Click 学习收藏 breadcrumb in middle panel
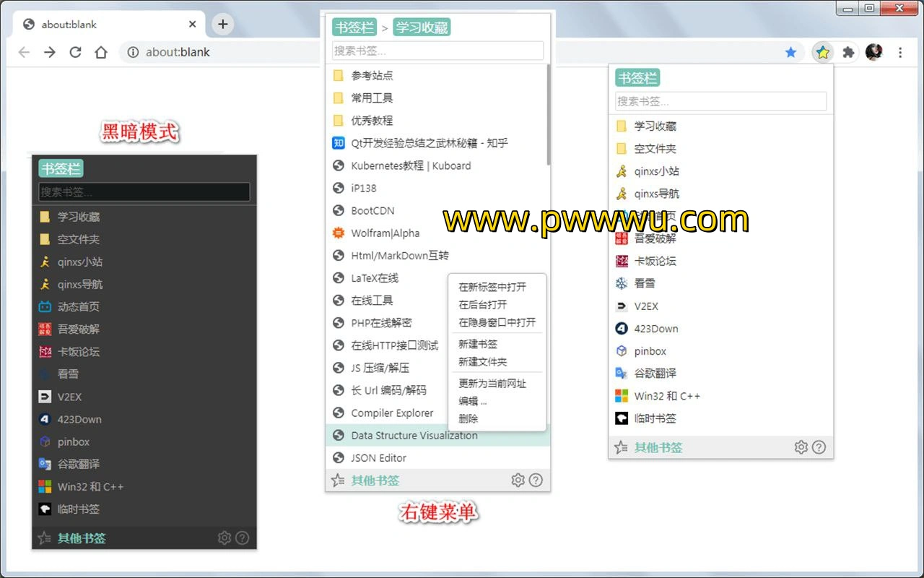Screen dimensions: 924x578 coord(422,27)
